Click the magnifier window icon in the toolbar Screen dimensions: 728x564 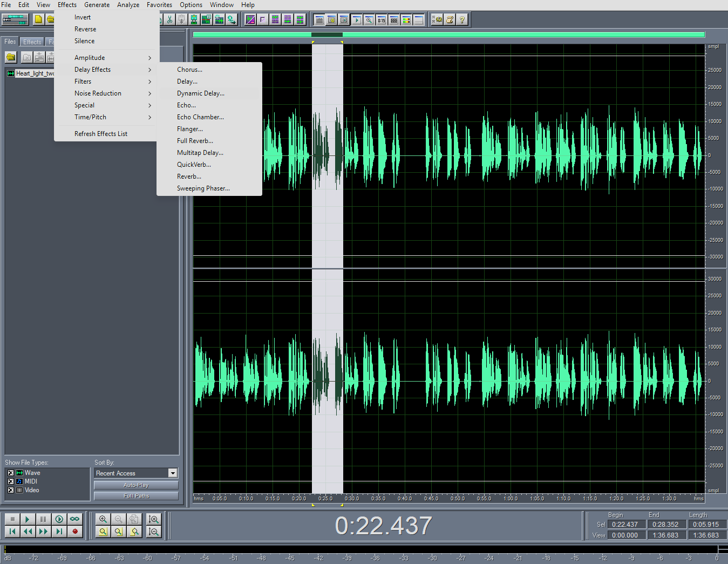(369, 20)
